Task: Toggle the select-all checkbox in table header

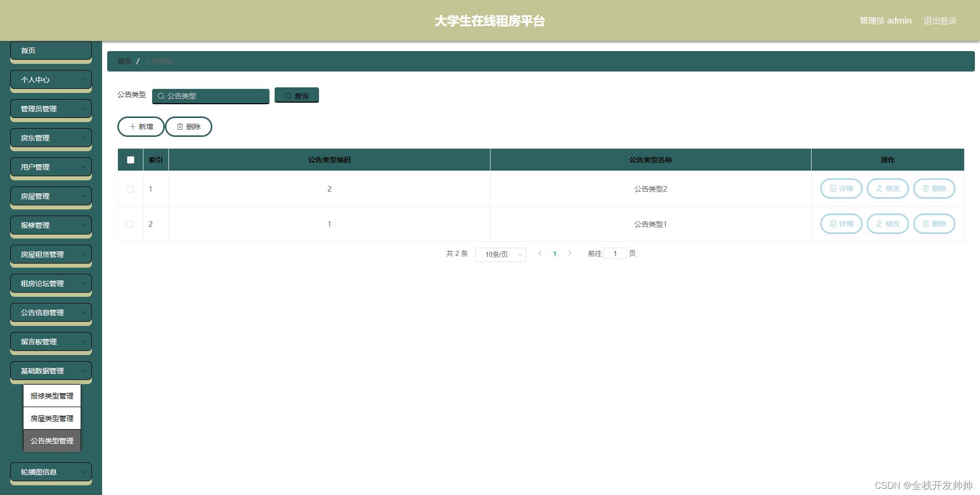Action: (x=130, y=159)
